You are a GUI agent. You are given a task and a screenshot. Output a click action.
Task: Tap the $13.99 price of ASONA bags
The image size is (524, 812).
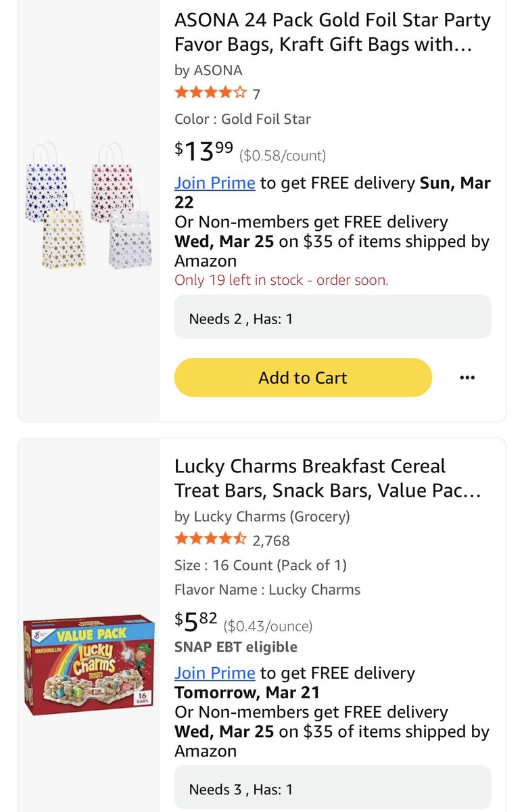(204, 151)
